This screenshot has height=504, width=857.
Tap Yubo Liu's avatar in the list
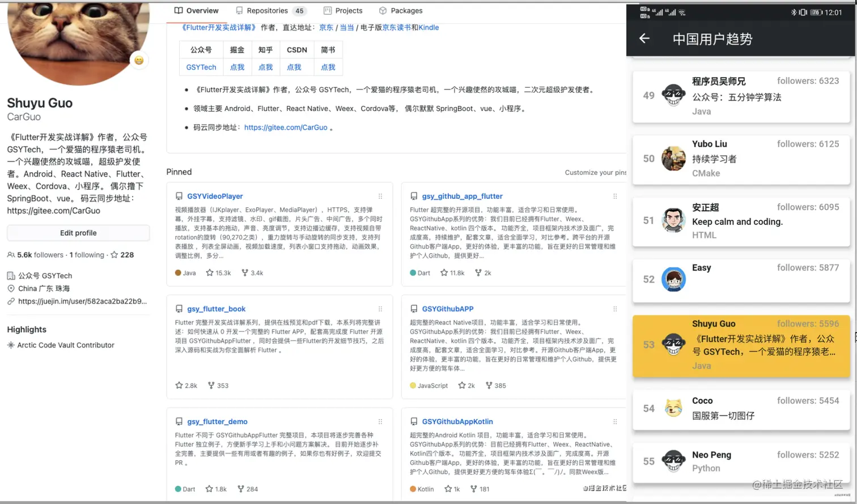(673, 159)
